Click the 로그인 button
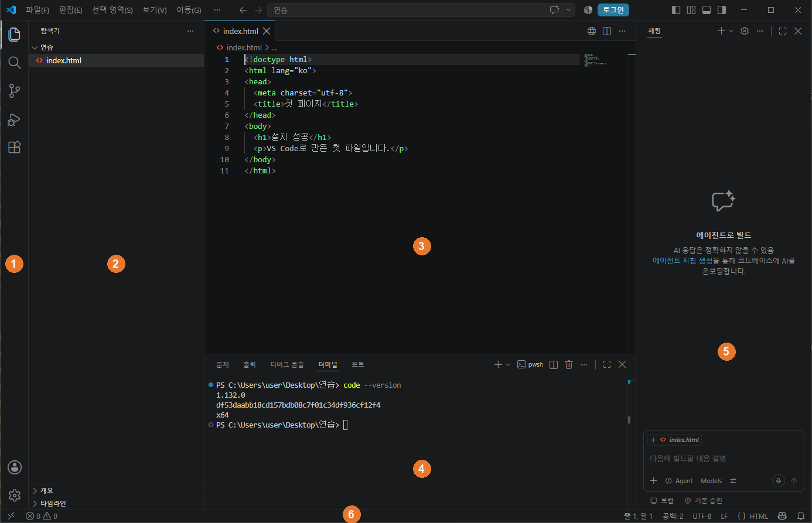 point(613,10)
